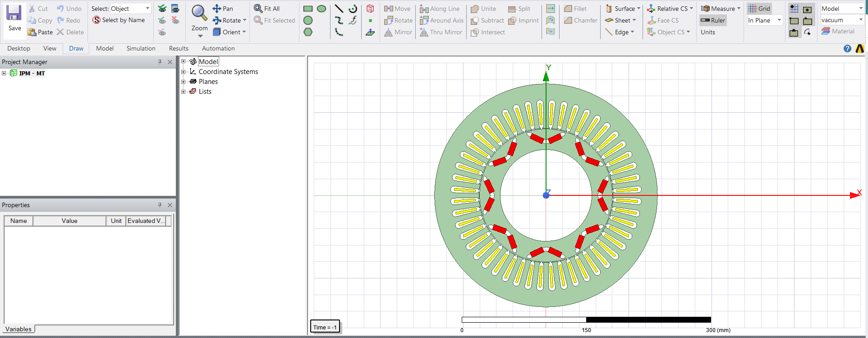The height and width of the screenshot is (338, 868).
Task: Switch to the View ribbon tab
Action: (50, 48)
